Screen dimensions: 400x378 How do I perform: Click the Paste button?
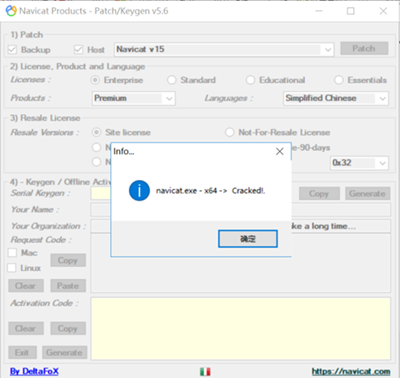[68, 286]
